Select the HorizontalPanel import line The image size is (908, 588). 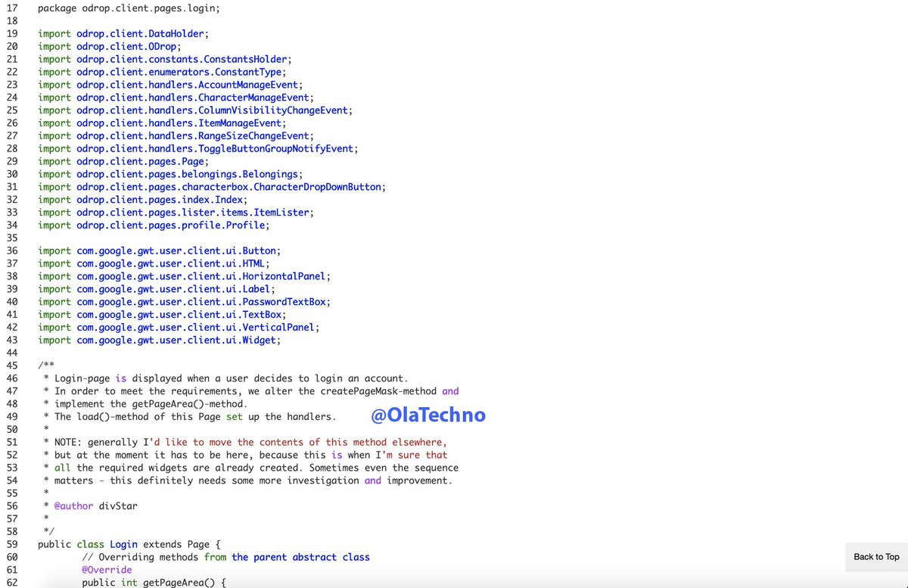point(185,277)
